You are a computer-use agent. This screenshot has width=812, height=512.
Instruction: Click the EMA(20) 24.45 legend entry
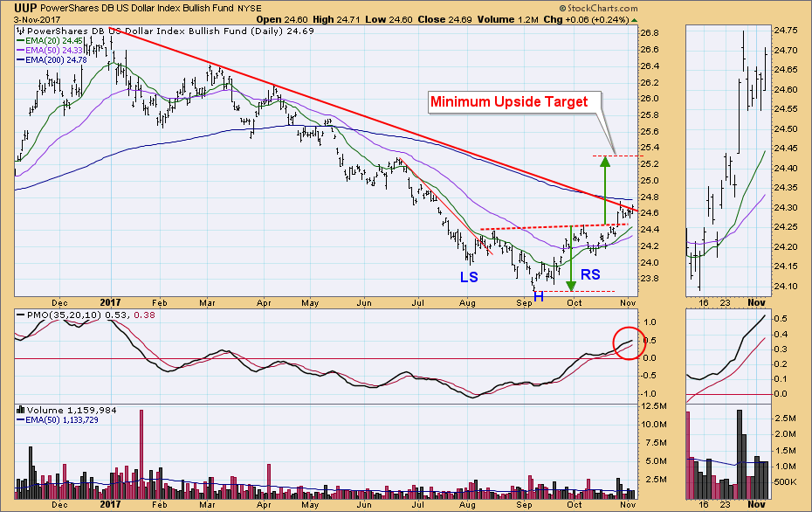coord(50,41)
